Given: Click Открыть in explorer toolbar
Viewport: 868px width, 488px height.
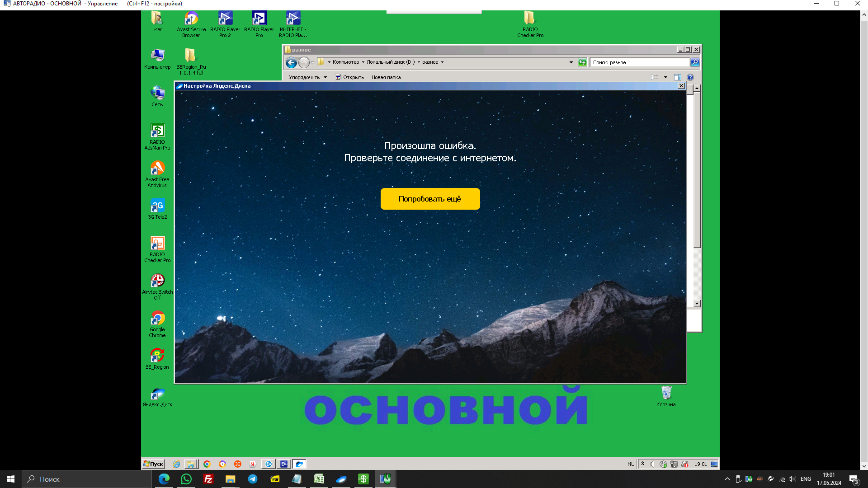Looking at the screenshot, I should 349,77.
